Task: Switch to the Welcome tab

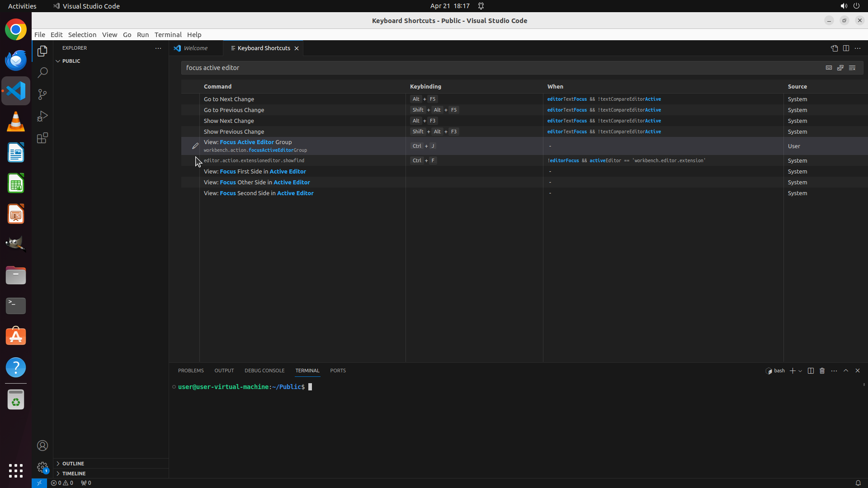Action: pos(195,48)
